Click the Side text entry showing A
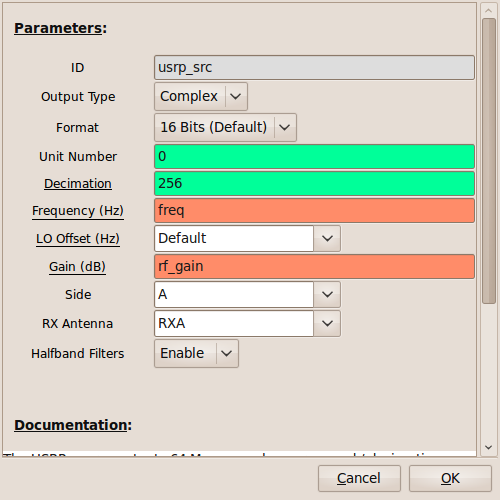Screen dimensions: 500x500 tap(234, 294)
